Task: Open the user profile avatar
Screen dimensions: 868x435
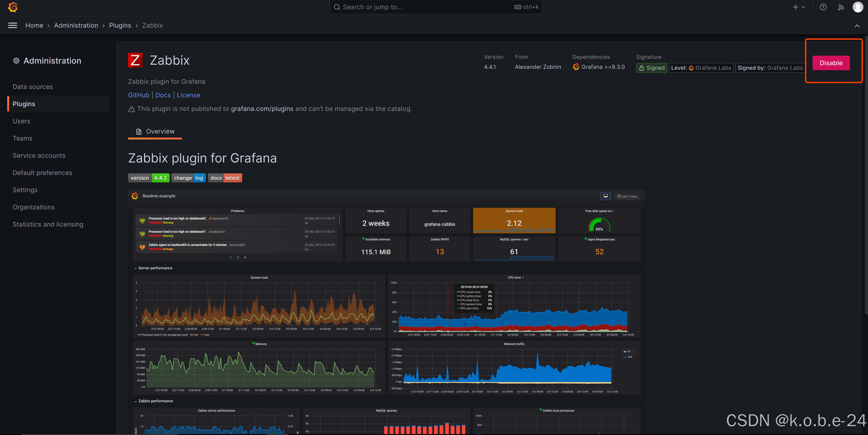Action: (x=858, y=7)
